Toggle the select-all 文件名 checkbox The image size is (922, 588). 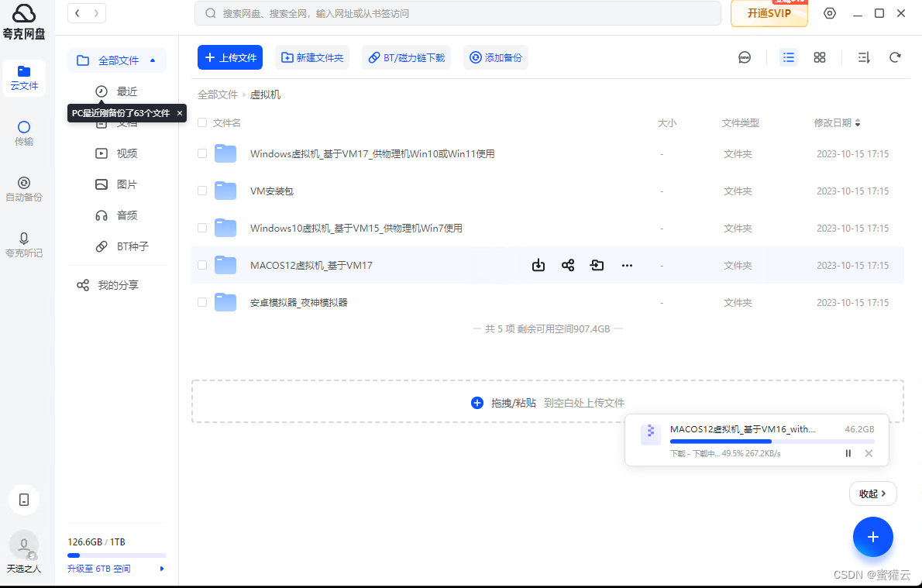point(202,122)
